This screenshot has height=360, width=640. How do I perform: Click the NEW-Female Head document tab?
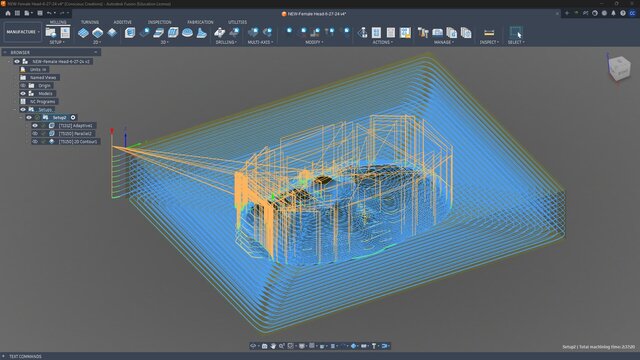[313, 14]
